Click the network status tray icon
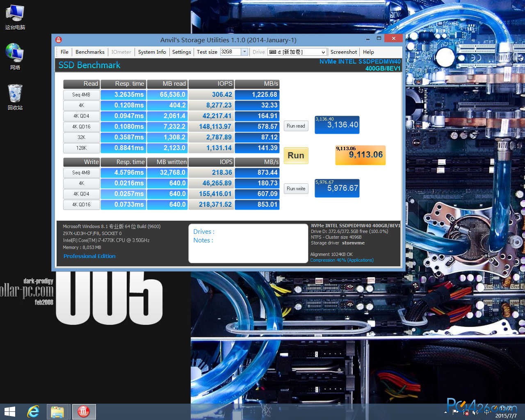Viewport: 525px width, 420px height. click(x=466, y=412)
